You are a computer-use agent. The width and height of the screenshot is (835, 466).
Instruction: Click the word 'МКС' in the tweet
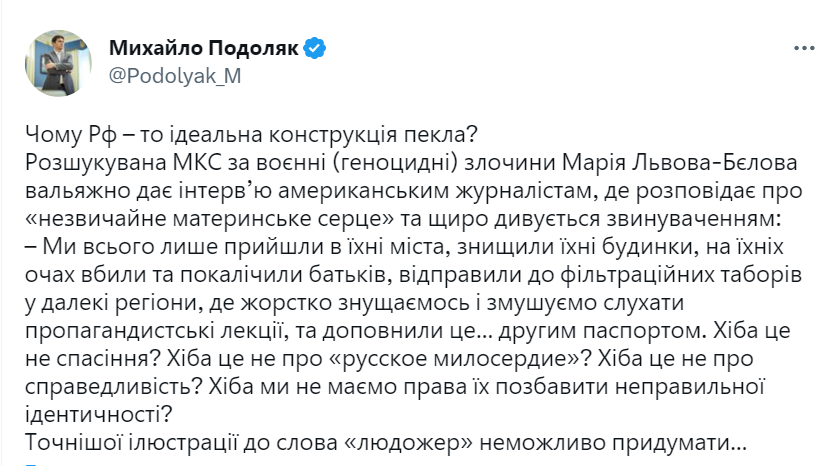197,163
